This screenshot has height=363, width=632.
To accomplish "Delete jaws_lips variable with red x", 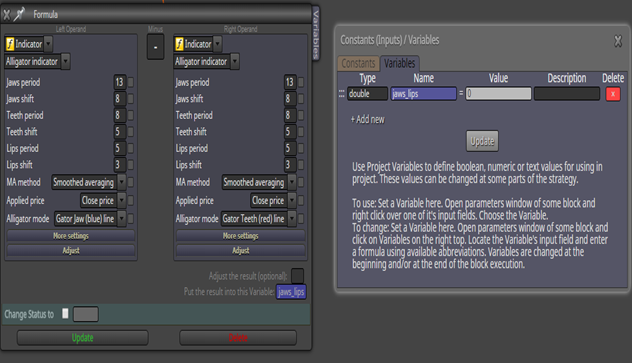I will [613, 94].
